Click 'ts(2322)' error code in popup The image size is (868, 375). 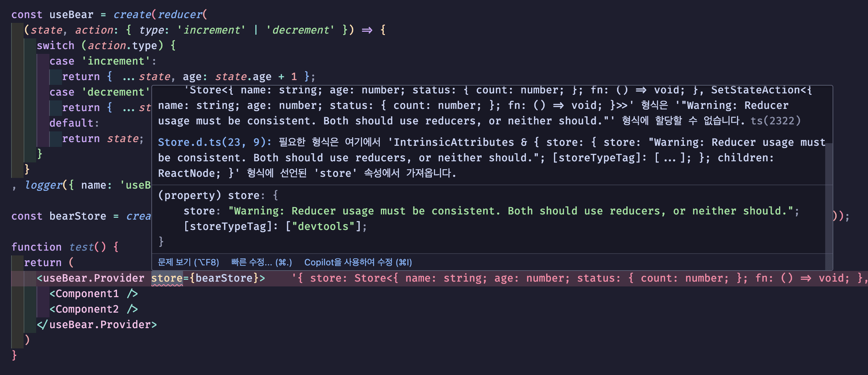pos(775,121)
